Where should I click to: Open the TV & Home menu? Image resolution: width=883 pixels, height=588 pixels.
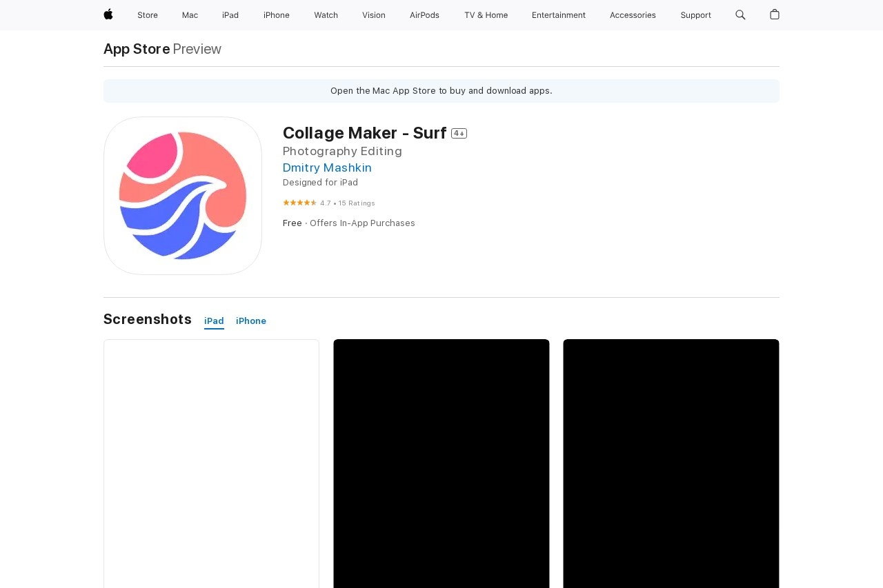point(486,15)
